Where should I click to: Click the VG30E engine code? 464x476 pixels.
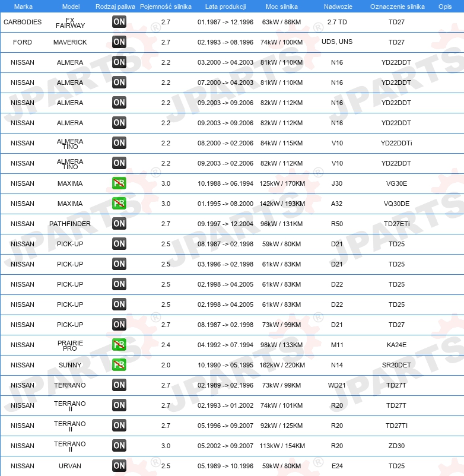396,183
